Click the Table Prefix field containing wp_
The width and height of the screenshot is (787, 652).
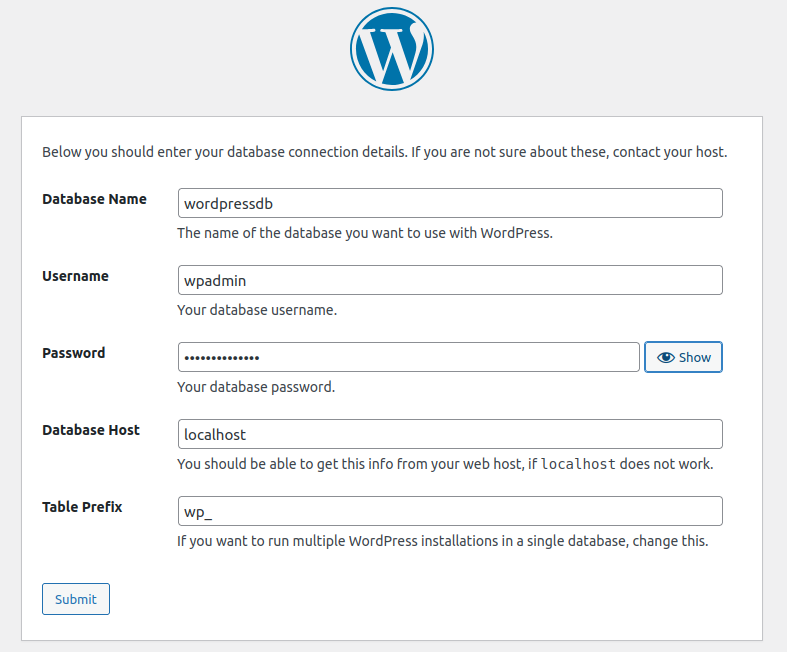(x=449, y=511)
